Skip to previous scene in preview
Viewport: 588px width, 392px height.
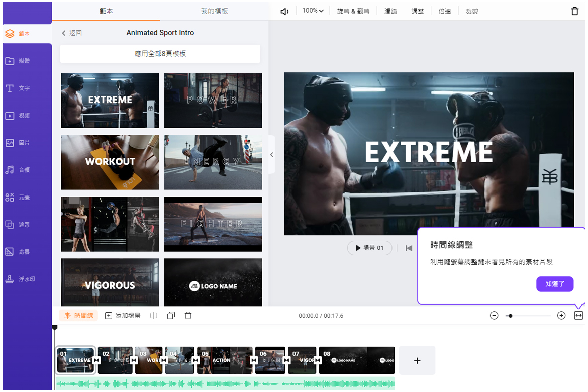[x=409, y=248]
